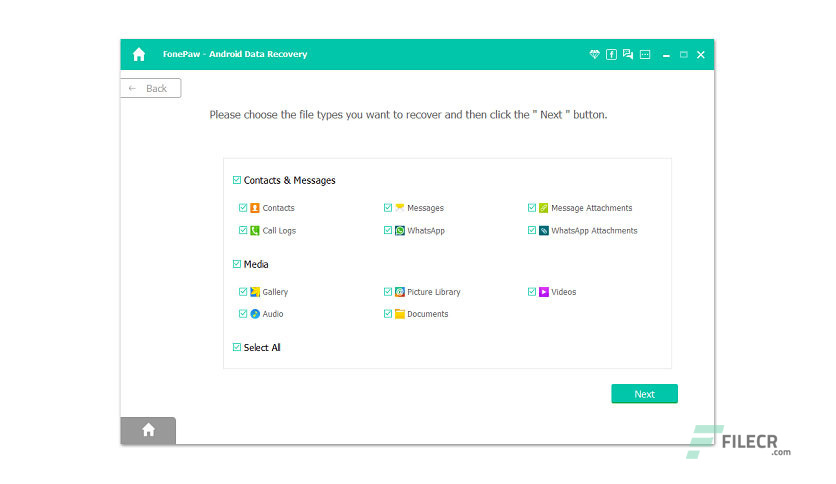Click the 'WhatsApp Attachments' label text
Viewport: 836px width, 484px height.
click(594, 230)
